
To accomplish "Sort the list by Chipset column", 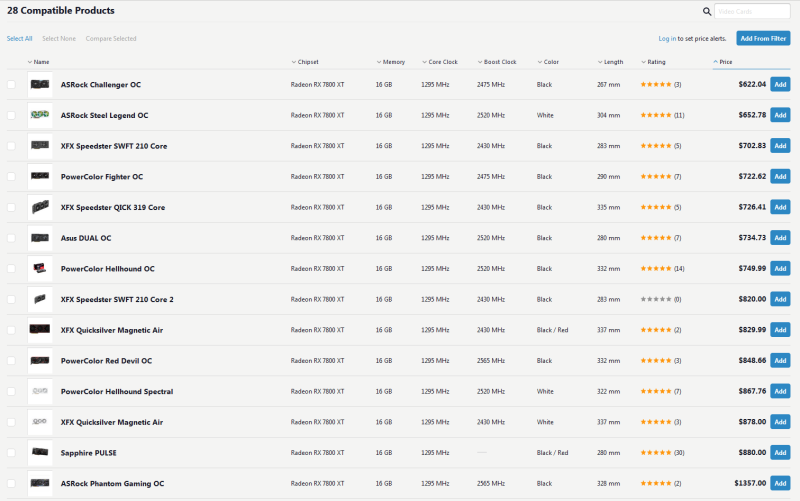I will coord(305,62).
